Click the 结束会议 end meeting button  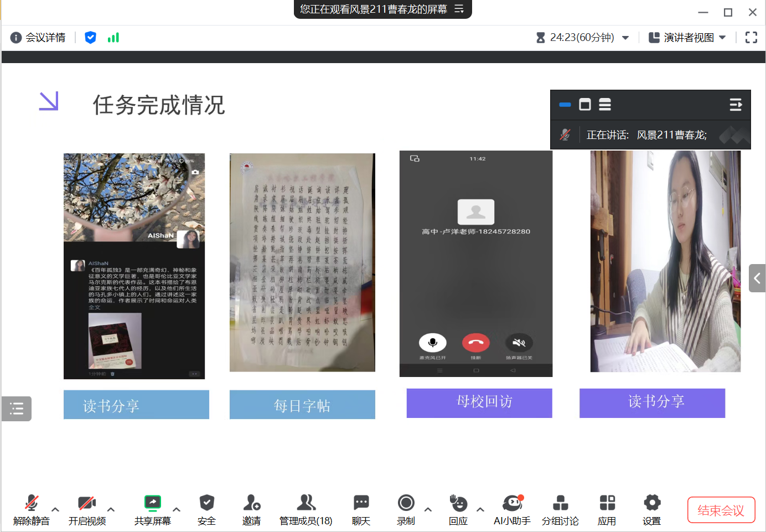(721, 510)
